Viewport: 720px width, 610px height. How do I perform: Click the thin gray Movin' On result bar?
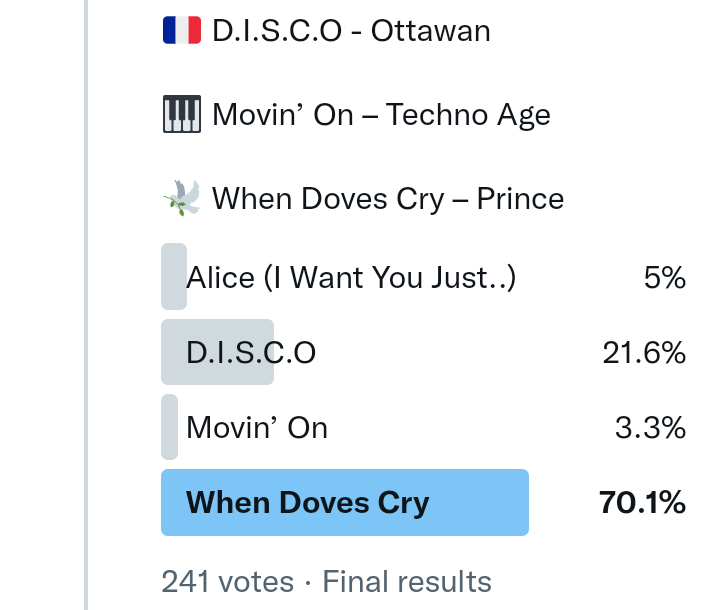(170, 428)
